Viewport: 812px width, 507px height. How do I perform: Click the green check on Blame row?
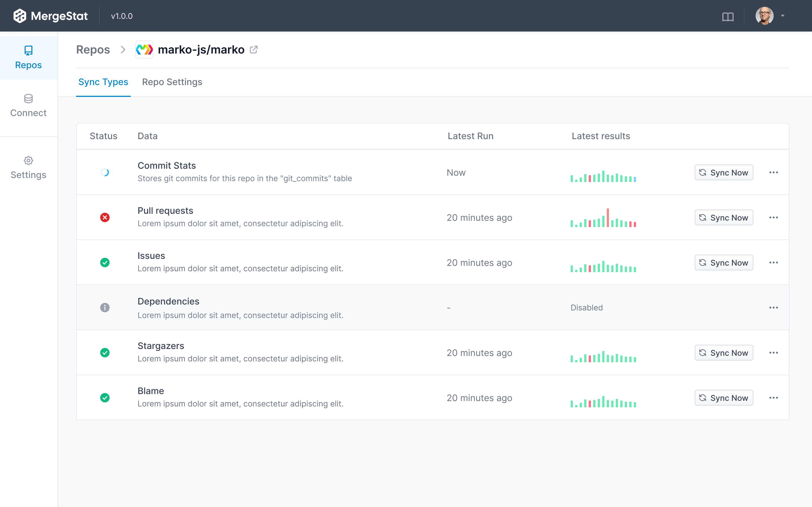pos(105,398)
